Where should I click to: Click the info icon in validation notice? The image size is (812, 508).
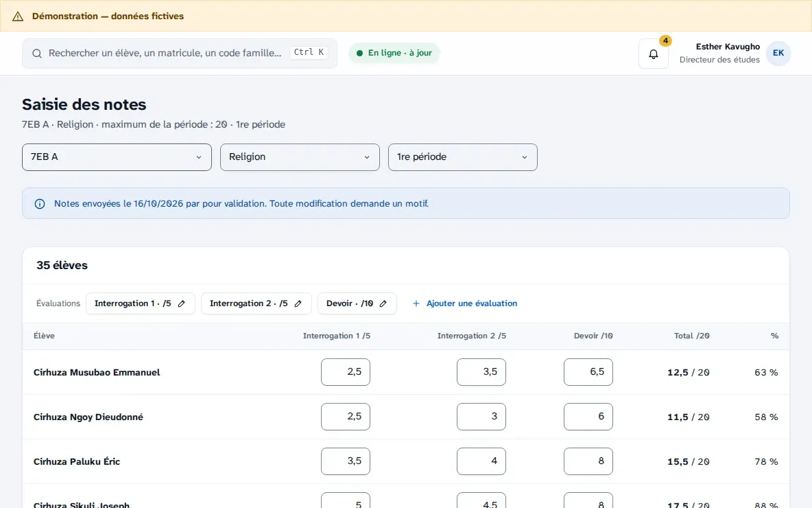pyautogui.click(x=40, y=204)
